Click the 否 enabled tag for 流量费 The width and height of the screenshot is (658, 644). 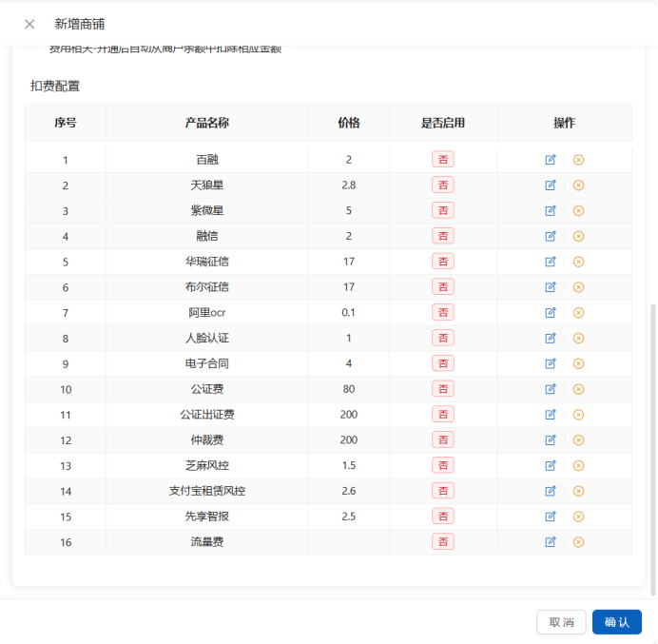[x=443, y=542]
